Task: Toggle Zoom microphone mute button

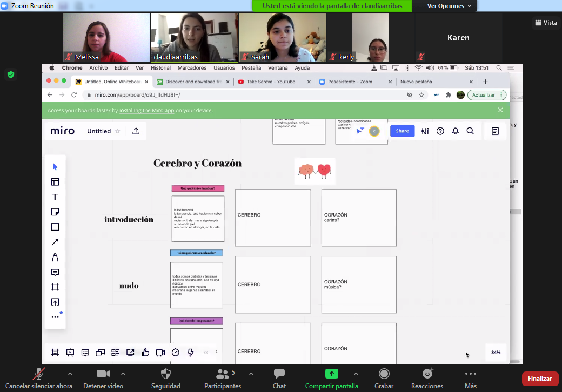Action: 39,378
